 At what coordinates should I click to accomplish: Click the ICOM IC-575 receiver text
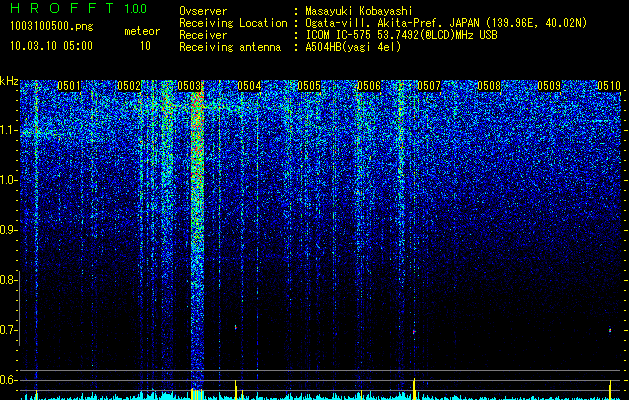(401, 35)
